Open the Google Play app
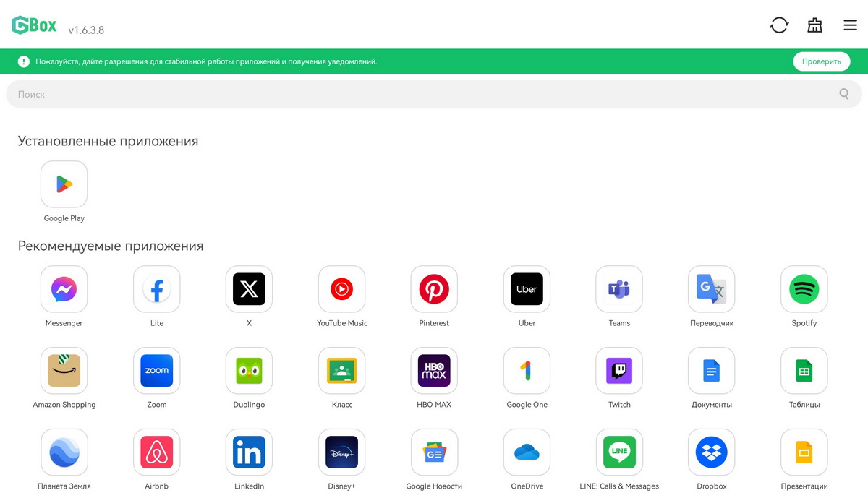 coord(64,184)
